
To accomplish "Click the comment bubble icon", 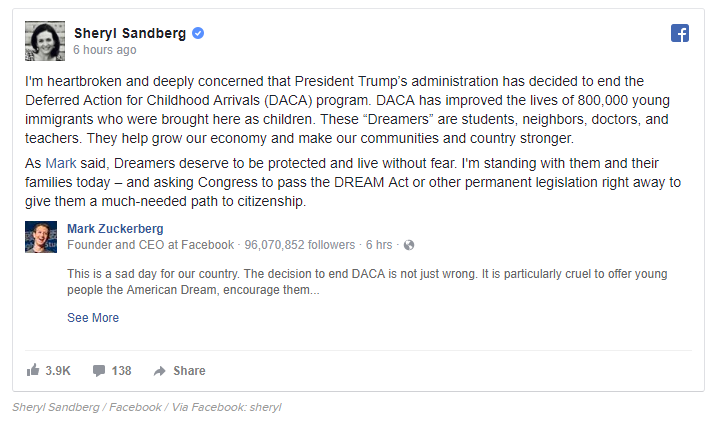I will (99, 370).
